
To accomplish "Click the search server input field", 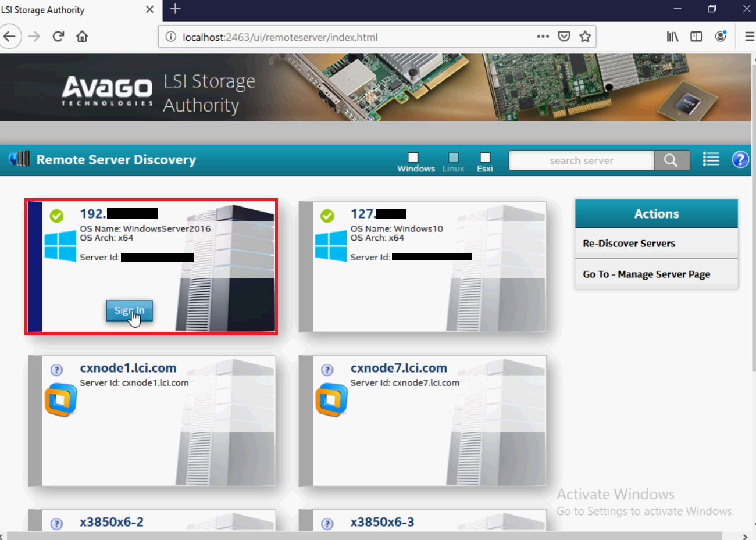I will click(581, 160).
